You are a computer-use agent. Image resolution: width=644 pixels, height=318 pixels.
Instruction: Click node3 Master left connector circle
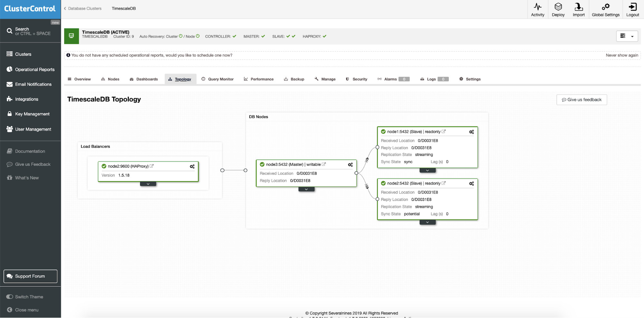[x=245, y=170]
